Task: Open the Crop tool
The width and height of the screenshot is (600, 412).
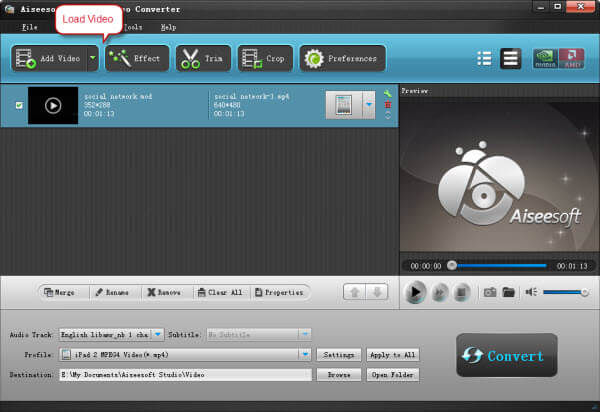Action: 265,58
